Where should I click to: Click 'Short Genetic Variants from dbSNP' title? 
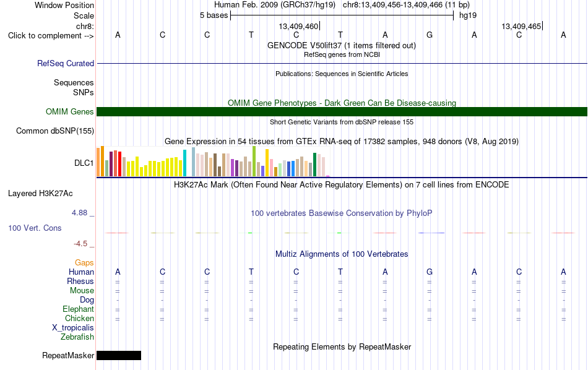[342, 122]
